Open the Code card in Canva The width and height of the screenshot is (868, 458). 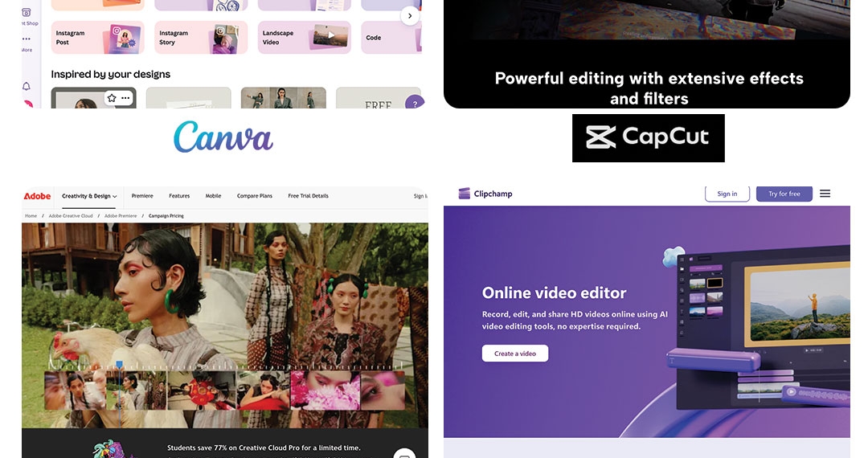391,38
